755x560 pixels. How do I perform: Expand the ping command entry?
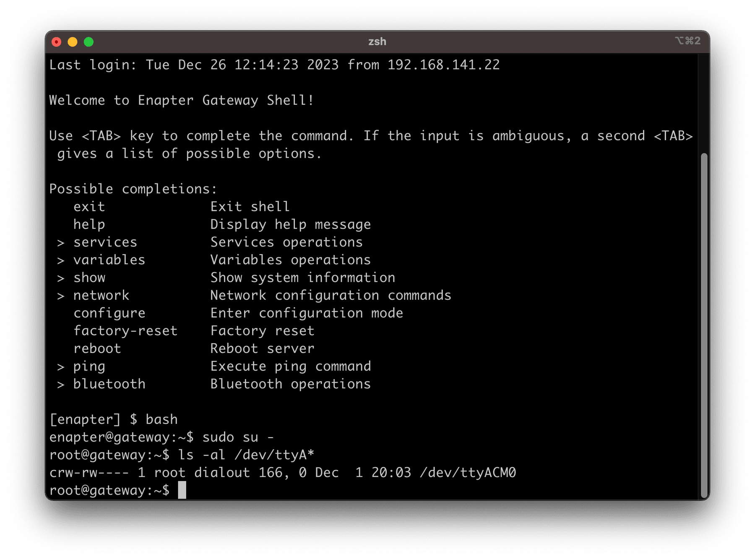pyautogui.click(x=89, y=366)
